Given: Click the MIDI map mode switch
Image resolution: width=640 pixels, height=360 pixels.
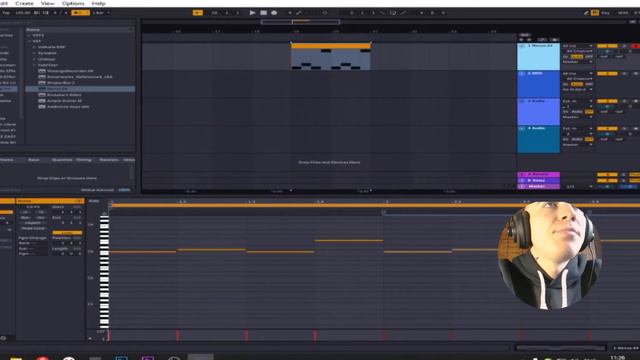Looking at the screenshot, I should point(623,13).
